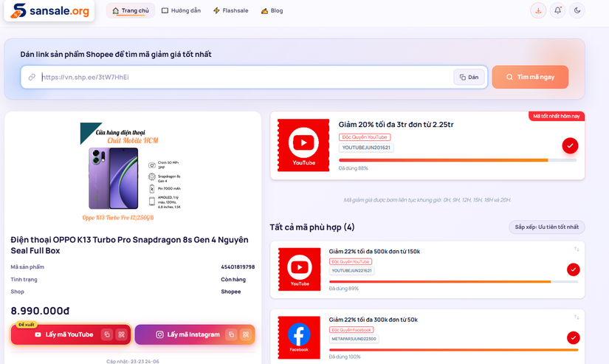
Task: Click sort arrows icon on 500k voucher card
Action: (x=577, y=249)
